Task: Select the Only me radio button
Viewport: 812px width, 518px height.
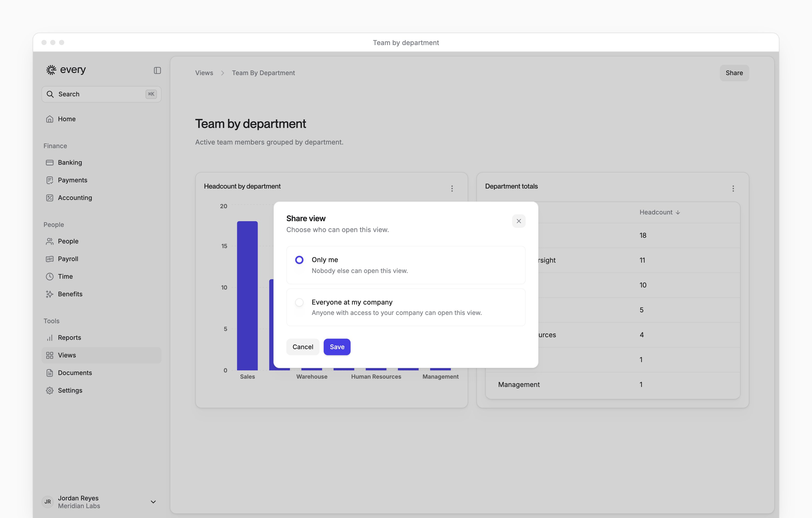Action: (x=299, y=260)
